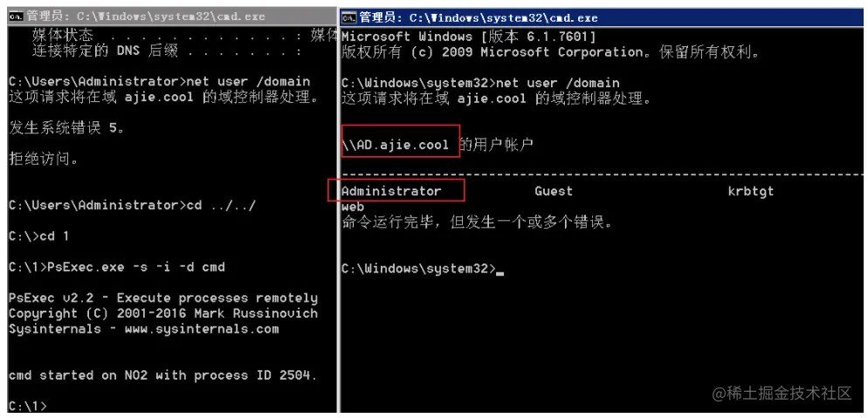Click the right cmd window system icon
The width and height of the screenshot is (868, 418).
[x=348, y=17]
